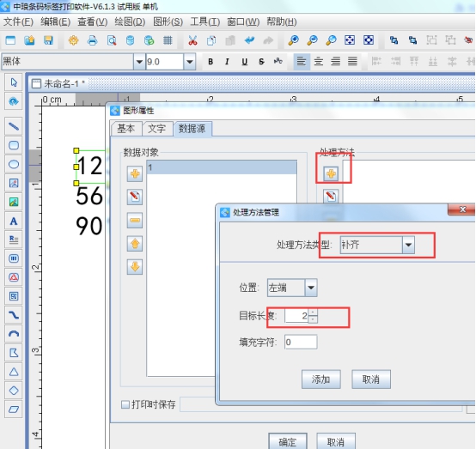The image size is (476, 449).
Task: Remove data object with minus icon
Action: [135, 221]
